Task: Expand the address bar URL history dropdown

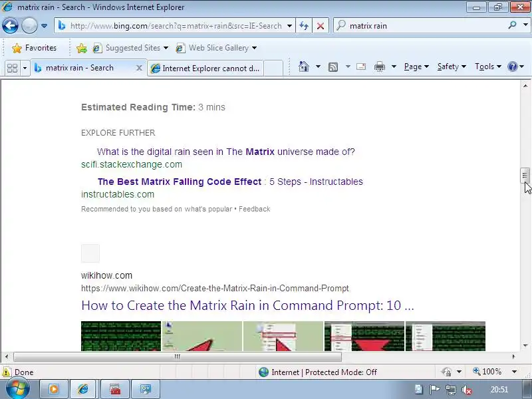Action: 289,26
